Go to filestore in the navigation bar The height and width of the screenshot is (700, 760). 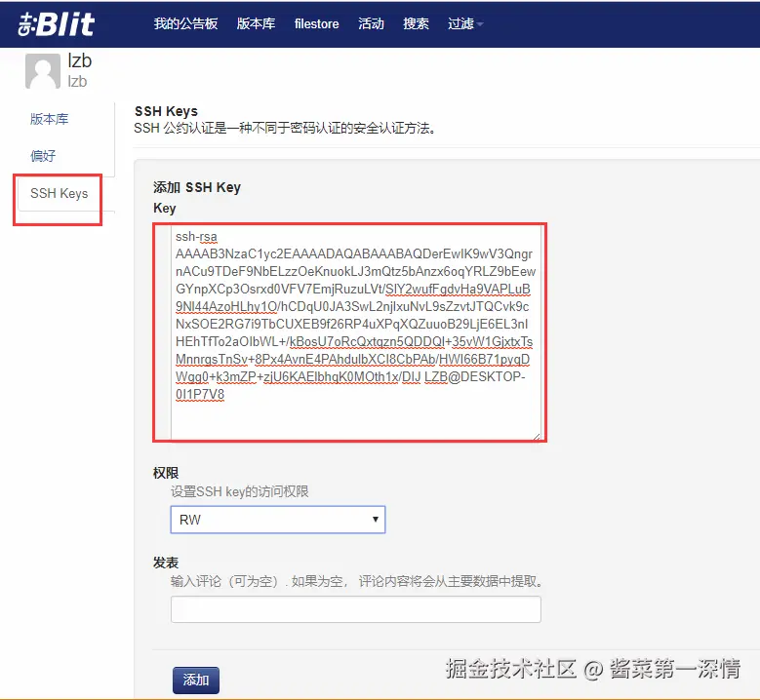[x=316, y=23]
